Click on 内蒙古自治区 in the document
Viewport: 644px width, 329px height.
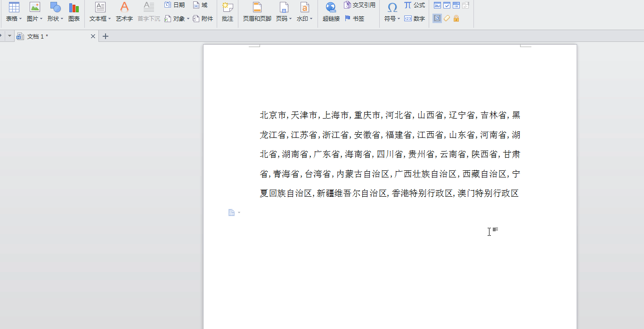coord(363,174)
